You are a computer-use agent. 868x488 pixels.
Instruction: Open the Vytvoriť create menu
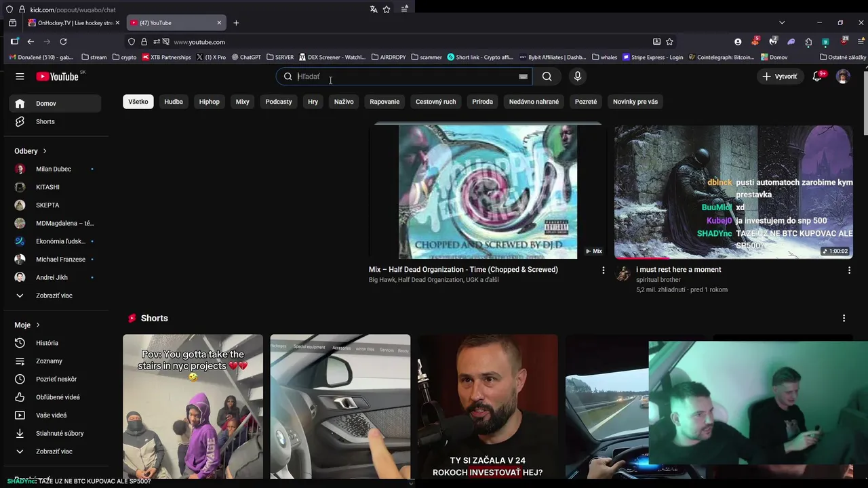click(x=779, y=77)
